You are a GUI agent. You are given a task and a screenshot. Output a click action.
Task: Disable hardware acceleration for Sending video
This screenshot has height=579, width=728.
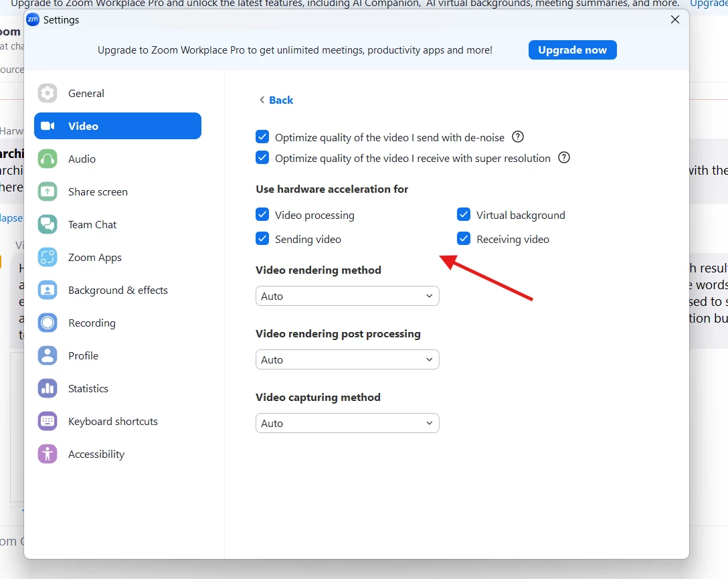262,239
